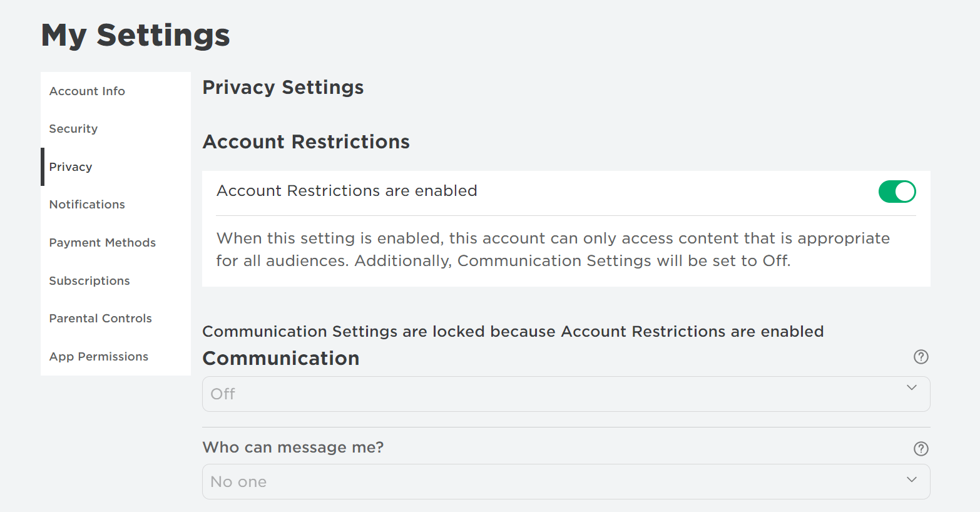The height and width of the screenshot is (512, 980).
Task: Open Payment Methods settings
Action: [102, 243]
